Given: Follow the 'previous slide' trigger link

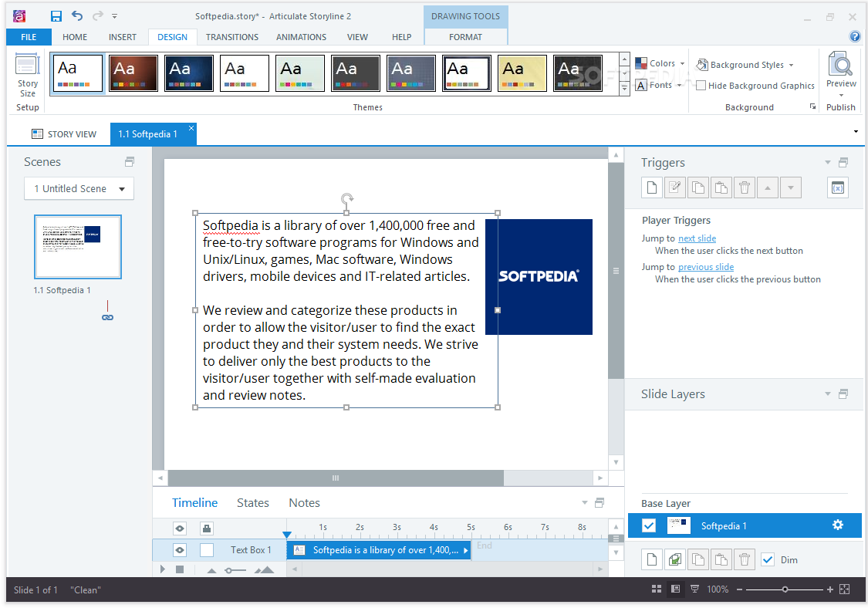Looking at the screenshot, I should tap(706, 267).
